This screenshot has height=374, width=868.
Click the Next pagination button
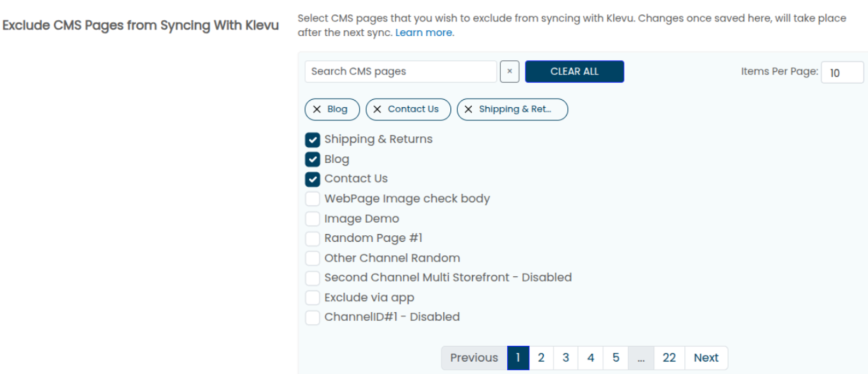point(706,358)
